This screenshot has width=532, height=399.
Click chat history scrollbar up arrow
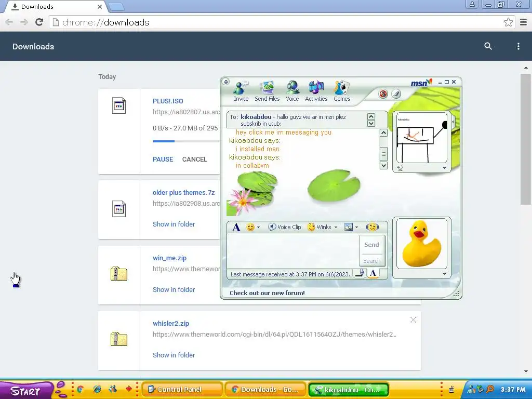pyautogui.click(x=383, y=132)
